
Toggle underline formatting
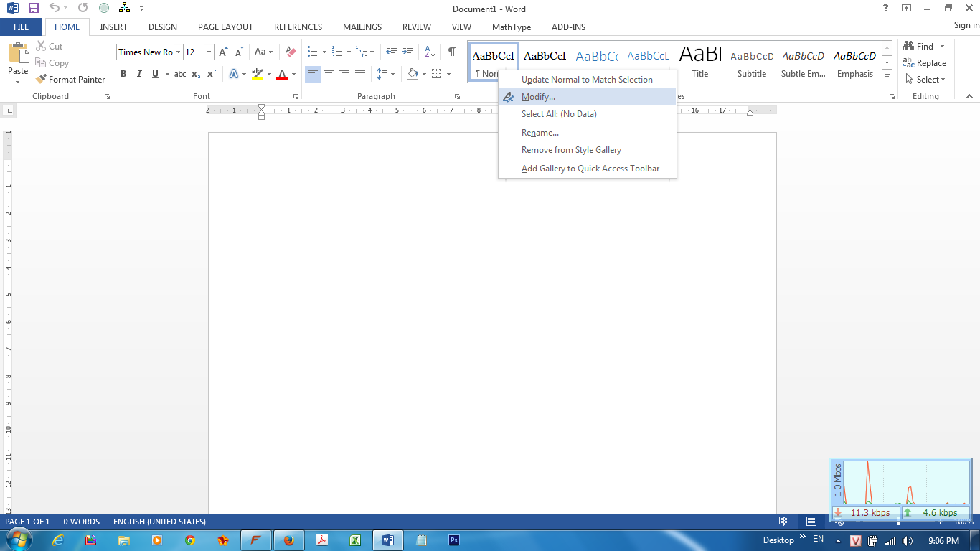coord(155,74)
